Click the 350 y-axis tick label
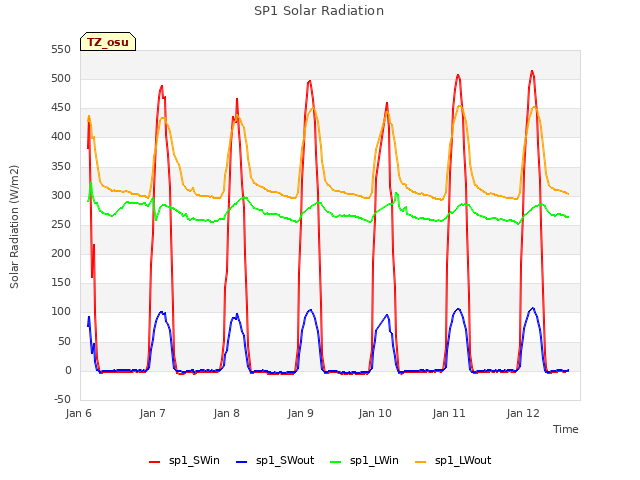This screenshot has height=480, width=640. point(61,167)
